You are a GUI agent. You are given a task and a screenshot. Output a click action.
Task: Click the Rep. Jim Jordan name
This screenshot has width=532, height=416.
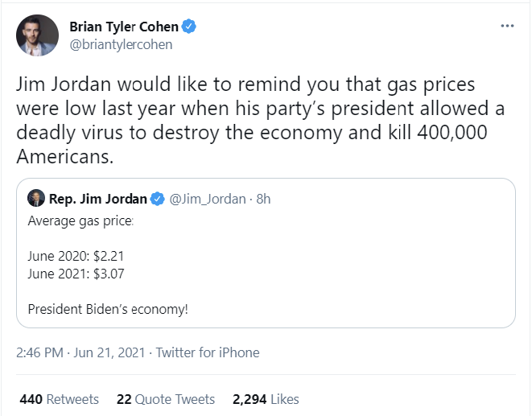97,199
